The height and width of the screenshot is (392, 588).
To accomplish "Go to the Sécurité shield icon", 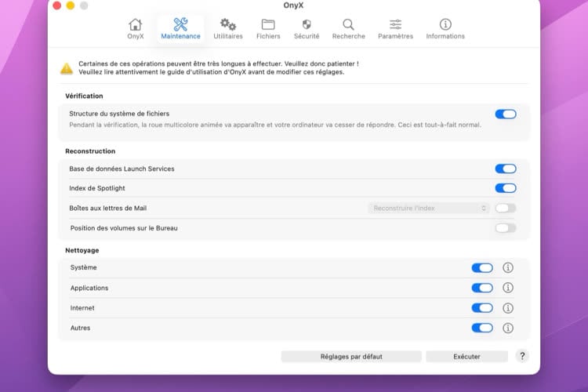I will tap(307, 25).
